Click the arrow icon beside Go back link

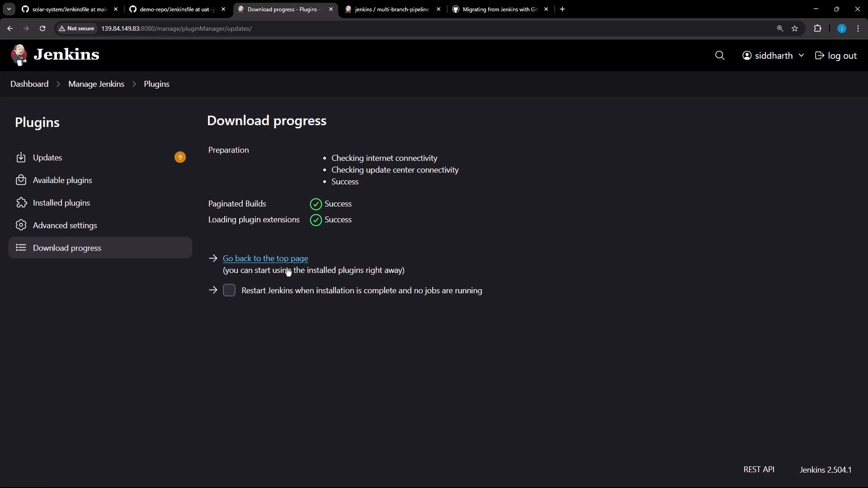click(213, 258)
